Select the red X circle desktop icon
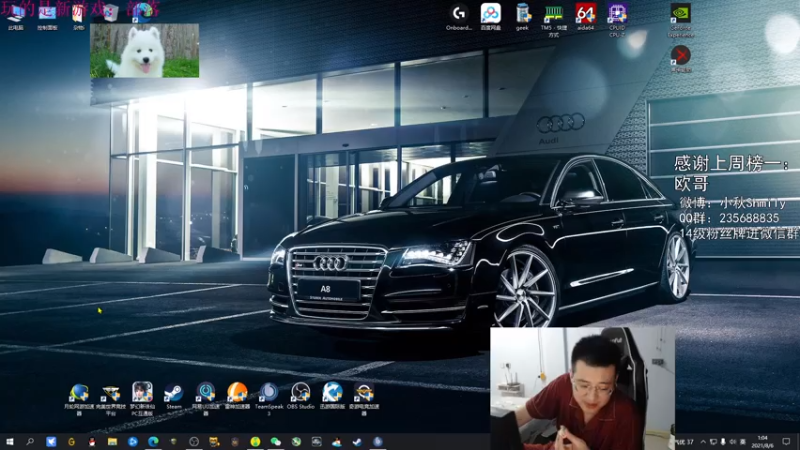The width and height of the screenshot is (800, 450). coord(681,59)
